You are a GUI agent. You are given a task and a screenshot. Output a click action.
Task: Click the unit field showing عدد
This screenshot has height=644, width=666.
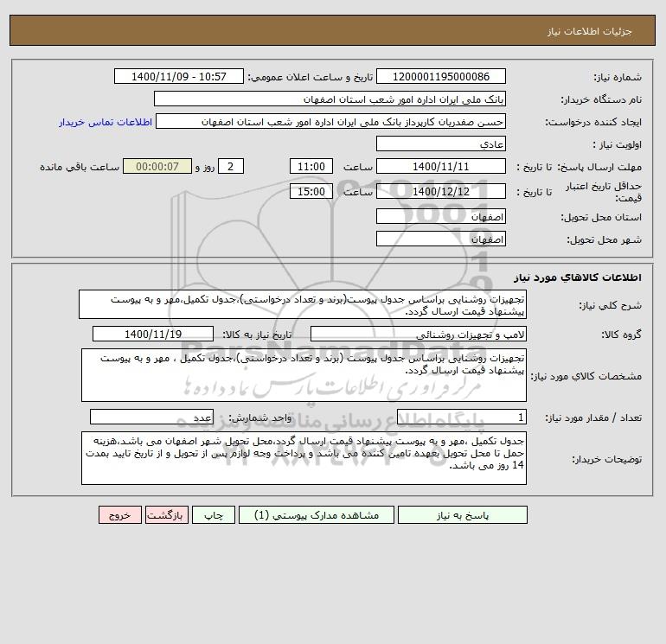tap(151, 417)
